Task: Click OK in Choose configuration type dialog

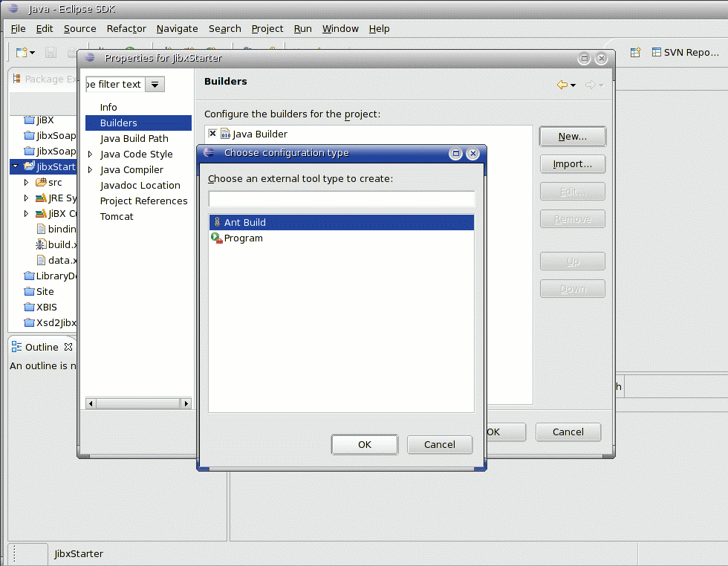Action: pyautogui.click(x=364, y=444)
